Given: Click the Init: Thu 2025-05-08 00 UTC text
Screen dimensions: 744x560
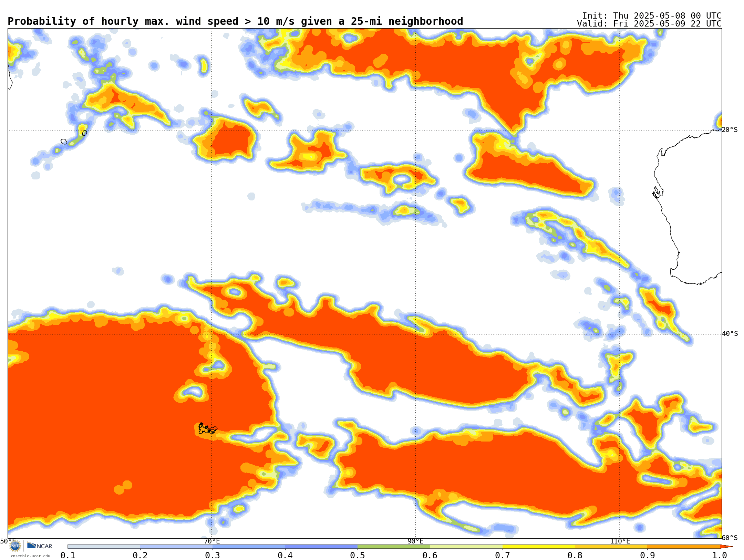Looking at the screenshot, I should (x=652, y=15).
